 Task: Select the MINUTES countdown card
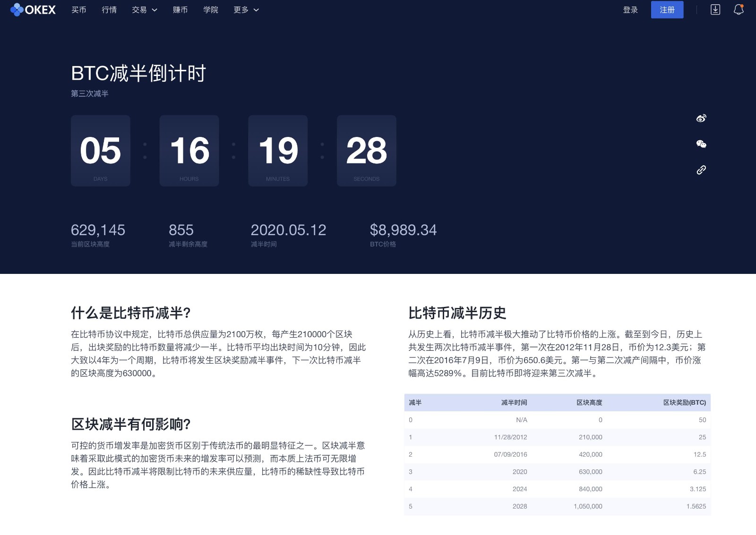278,151
